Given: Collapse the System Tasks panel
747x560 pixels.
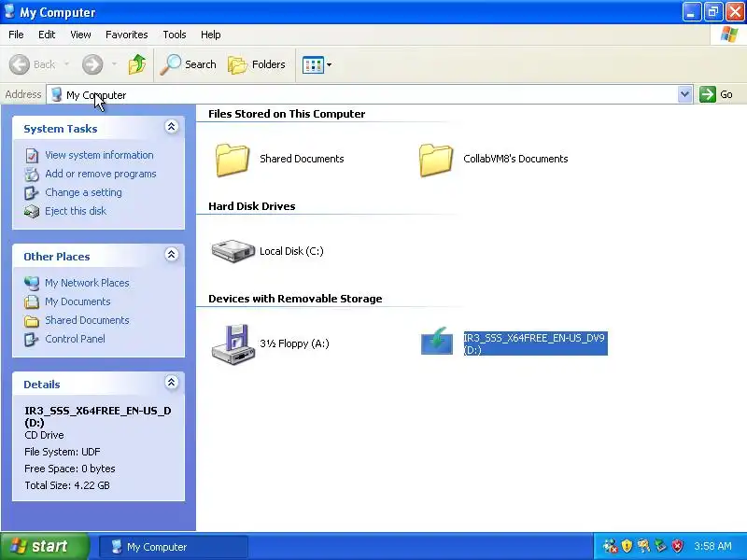Looking at the screenshot, I should [x=172, y=127].
